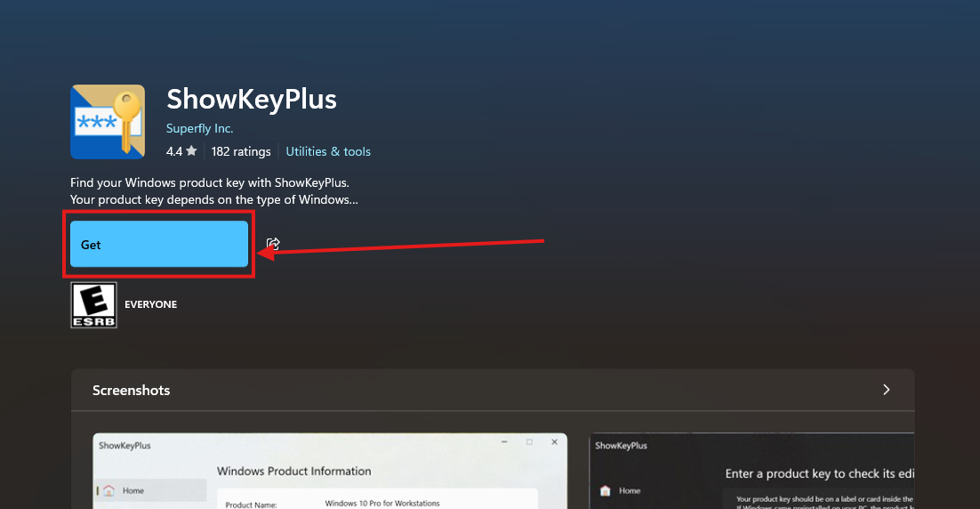Click the Screenshots section heading
The image size is (980, 509).
pos(132,390)
